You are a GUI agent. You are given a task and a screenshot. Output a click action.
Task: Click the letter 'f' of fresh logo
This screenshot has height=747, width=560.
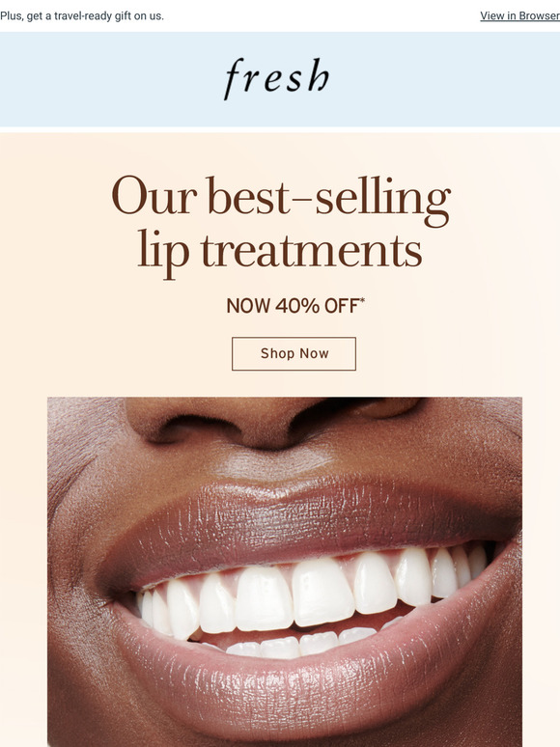click(234, 79)
